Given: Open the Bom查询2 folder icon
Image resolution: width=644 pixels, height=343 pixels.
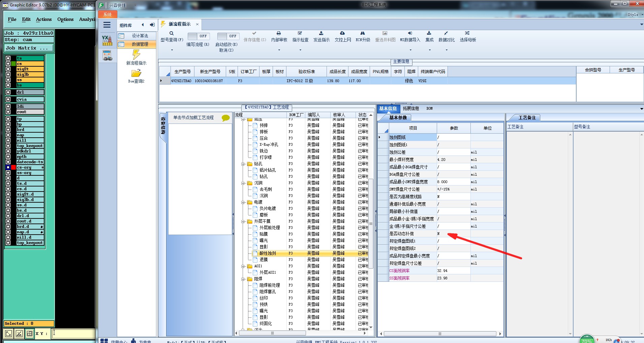Looking at the screenshot, I should (x=136, y=73).
